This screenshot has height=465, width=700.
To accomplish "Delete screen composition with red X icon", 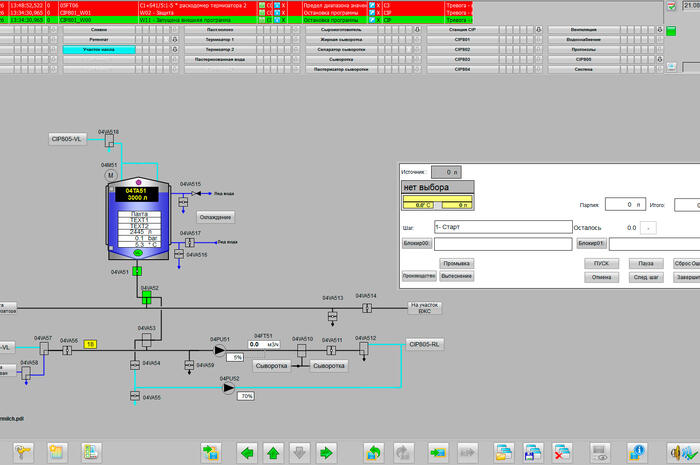I will pos(562,453).
